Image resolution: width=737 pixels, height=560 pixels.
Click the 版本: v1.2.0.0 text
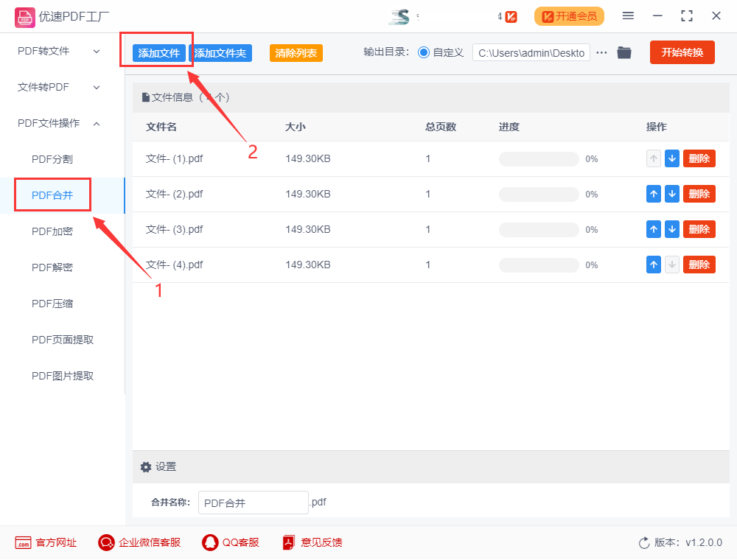coord(688,542)
